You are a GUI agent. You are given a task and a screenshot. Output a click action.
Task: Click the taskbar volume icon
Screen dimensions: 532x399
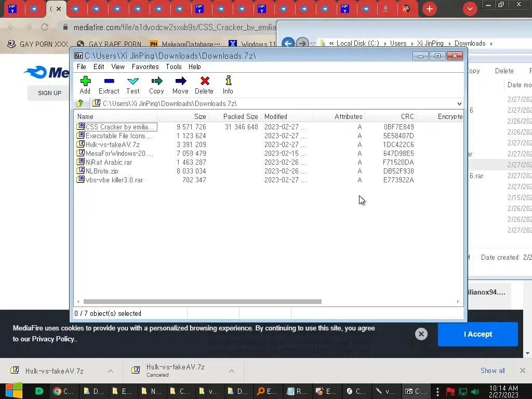[475, 392]
